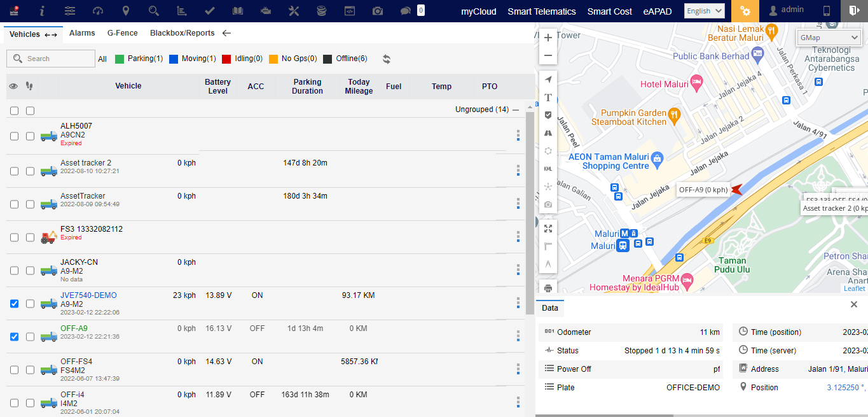The height and width of the screenshot is (417, 868).
Task: Refresh the vehicle list
Action: coord(387,59)
